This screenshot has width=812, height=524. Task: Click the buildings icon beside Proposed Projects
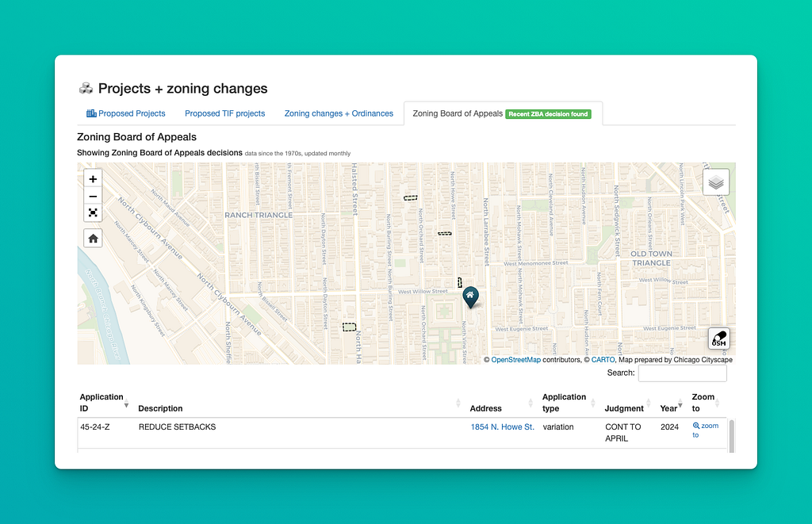91,113
